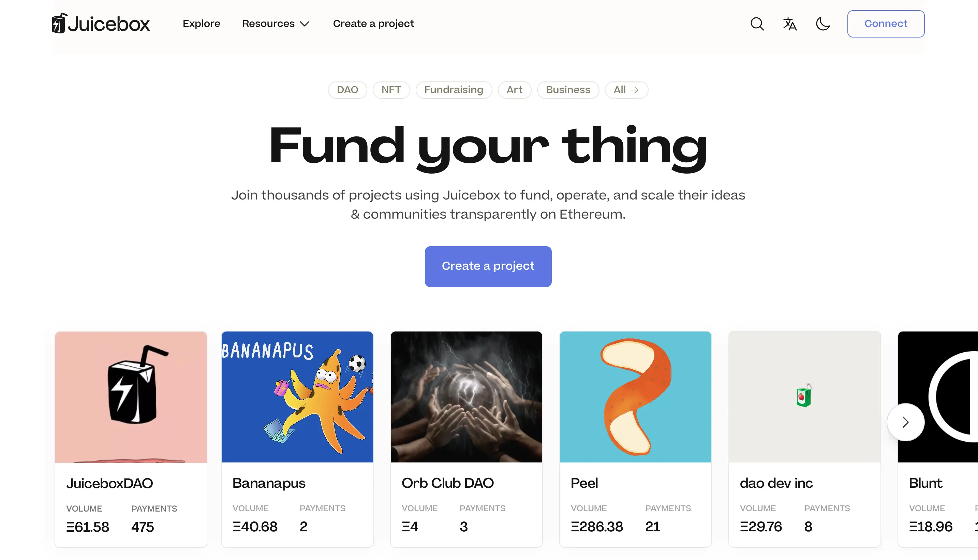Viewport: 978px width, 560px height.
Task: Select Create a project in the navigation bar
Action: pos(373,24)
